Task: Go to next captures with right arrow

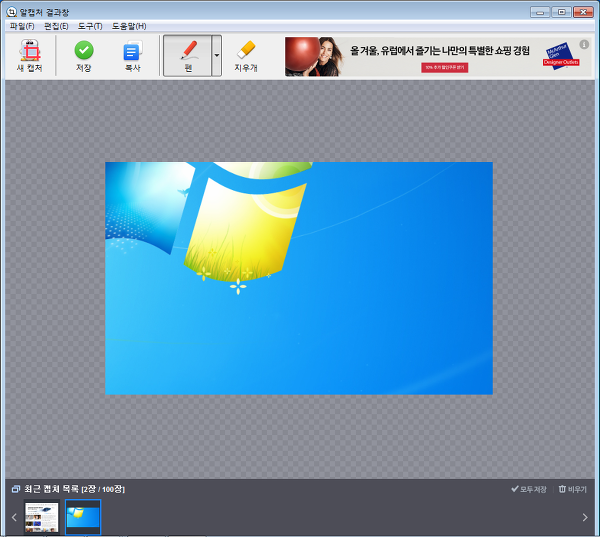Action: coord(585,517)
